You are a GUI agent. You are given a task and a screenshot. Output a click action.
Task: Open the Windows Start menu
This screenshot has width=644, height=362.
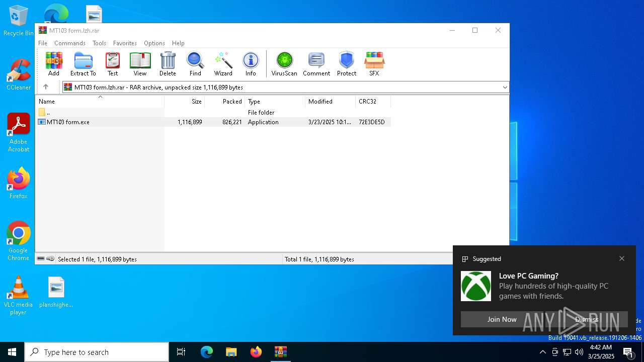tap(12, 352)
